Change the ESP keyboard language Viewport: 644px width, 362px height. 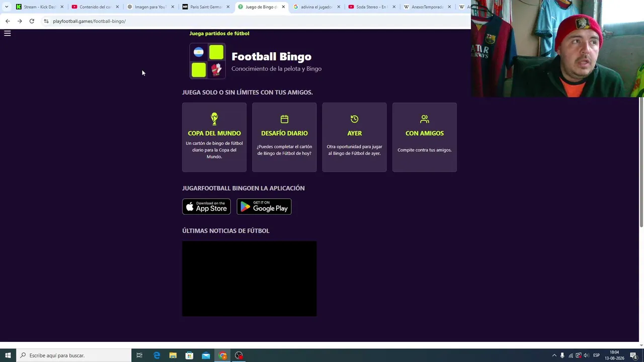597,355
